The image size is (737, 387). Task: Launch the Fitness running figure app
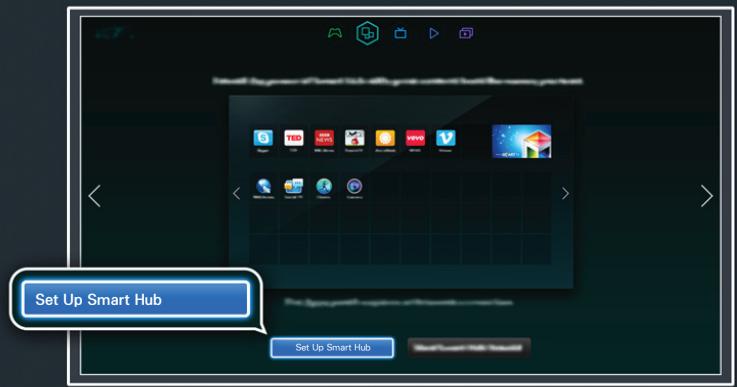[x=324, y=186]
